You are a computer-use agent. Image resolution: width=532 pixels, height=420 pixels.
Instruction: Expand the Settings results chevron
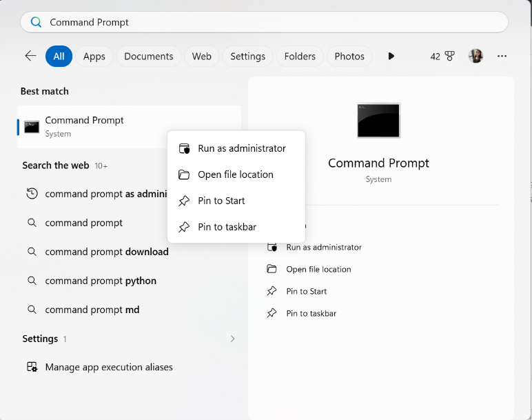[232, 339]
